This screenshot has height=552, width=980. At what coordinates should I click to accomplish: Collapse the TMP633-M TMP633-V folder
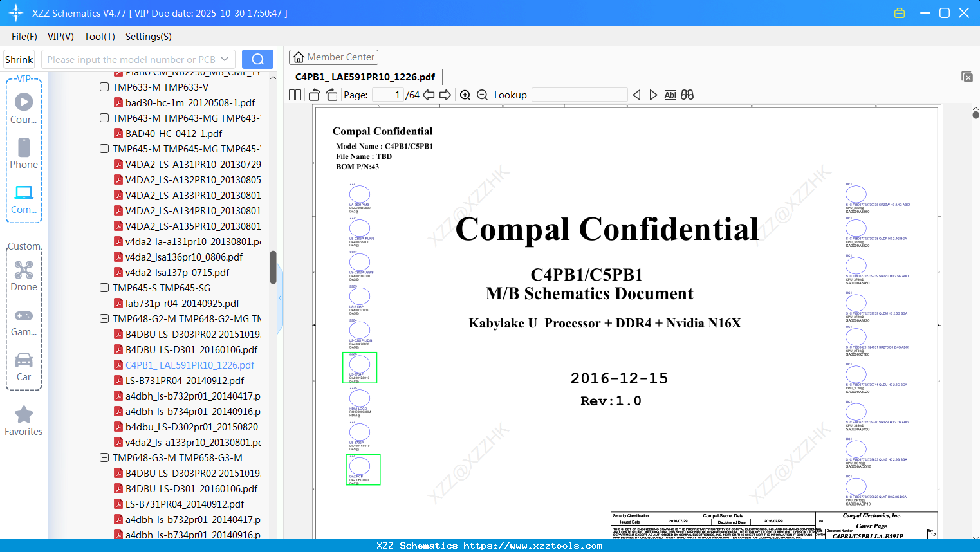[x=104, y=87]
